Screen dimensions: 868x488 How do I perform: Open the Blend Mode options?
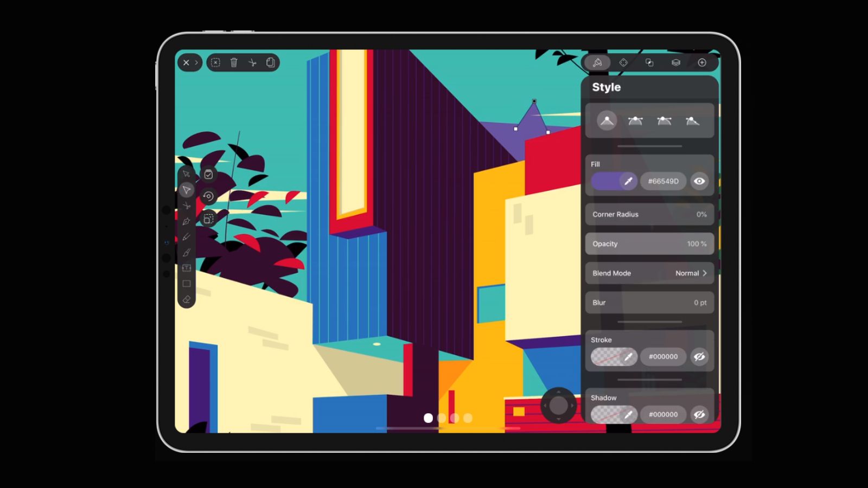point(689,273)
